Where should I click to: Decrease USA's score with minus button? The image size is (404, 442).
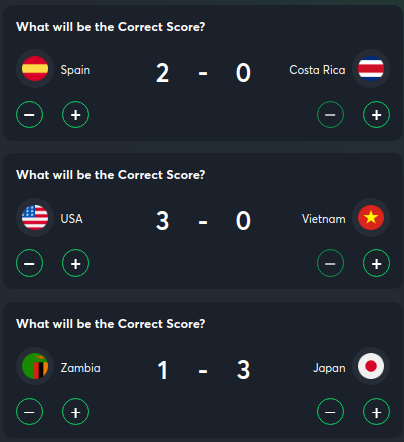29,263
